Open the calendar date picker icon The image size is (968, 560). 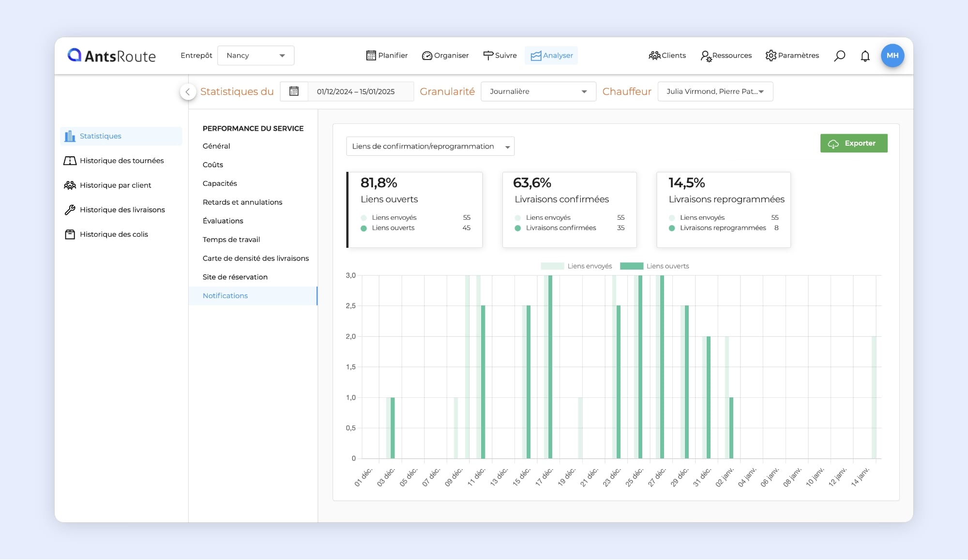point(294,91)
